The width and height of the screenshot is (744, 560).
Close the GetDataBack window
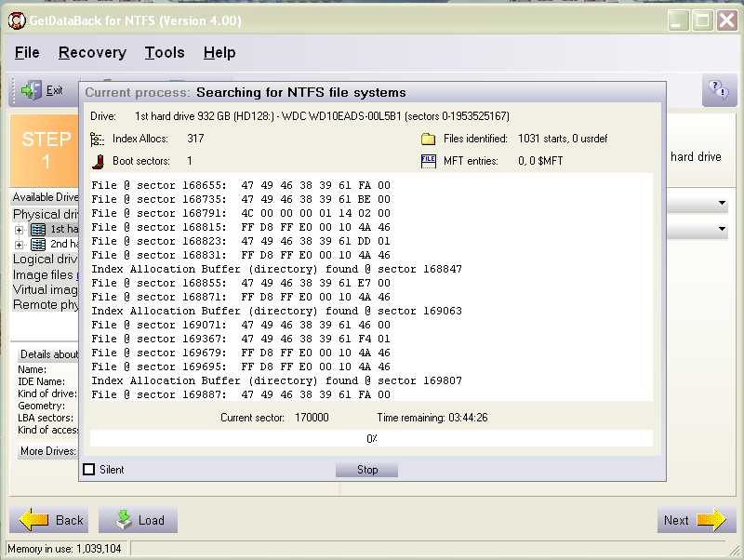pos(727,20)
